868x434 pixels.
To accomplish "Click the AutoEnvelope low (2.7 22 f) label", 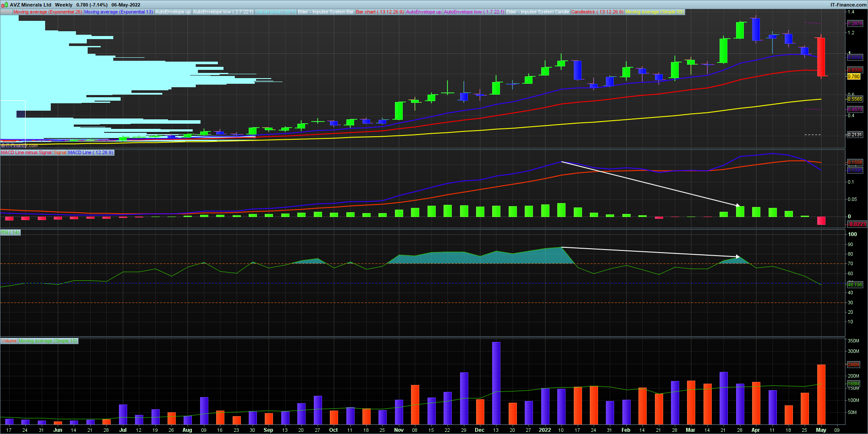I will coord(223,12).
